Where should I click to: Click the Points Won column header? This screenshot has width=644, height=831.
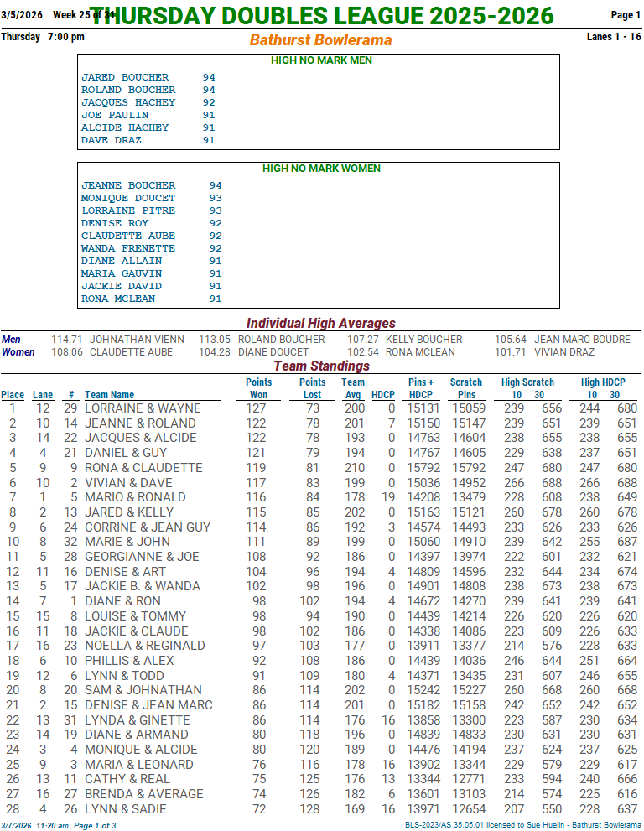(x=259, y=388)
